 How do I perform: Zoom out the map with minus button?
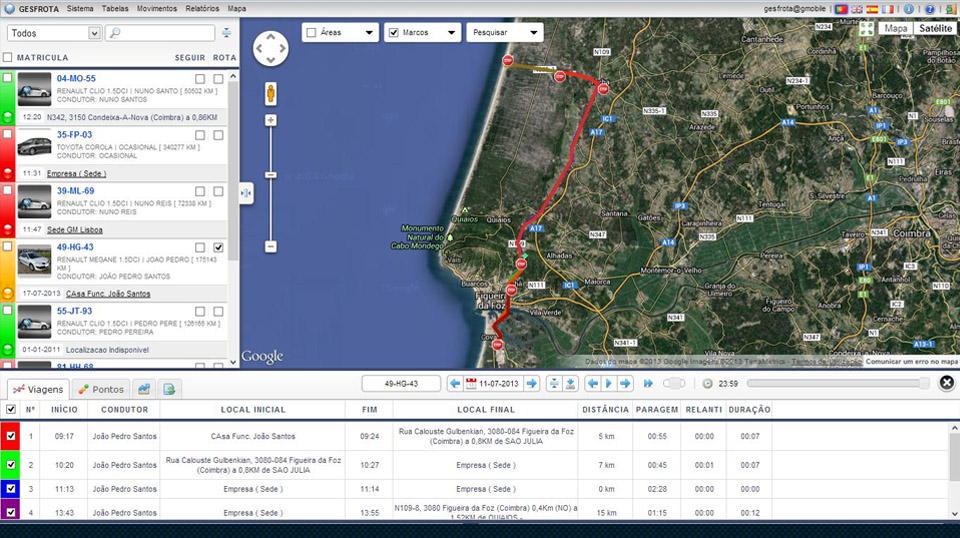tap(271, 247)
